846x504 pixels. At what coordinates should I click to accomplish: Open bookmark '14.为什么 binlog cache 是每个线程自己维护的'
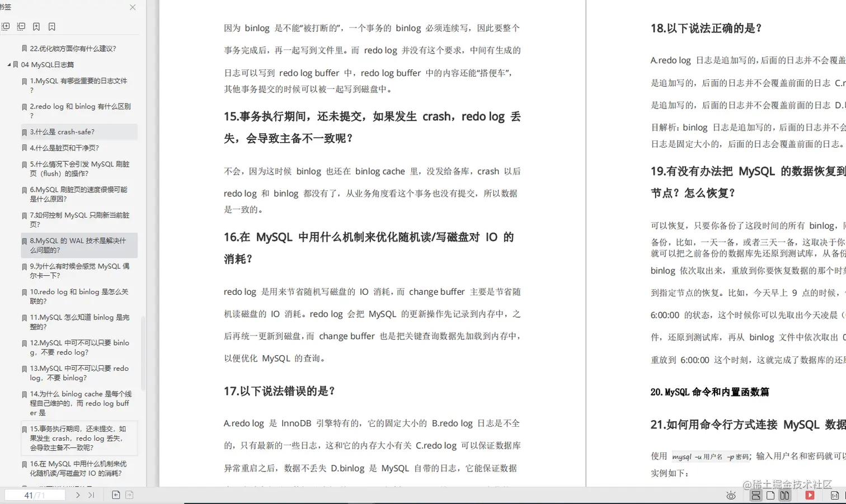coord(81,403)
